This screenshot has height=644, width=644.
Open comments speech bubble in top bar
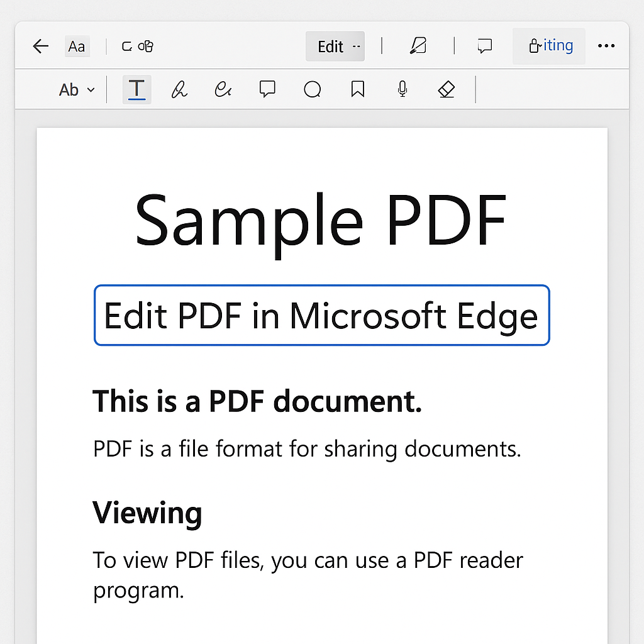[x=485, y=45]
